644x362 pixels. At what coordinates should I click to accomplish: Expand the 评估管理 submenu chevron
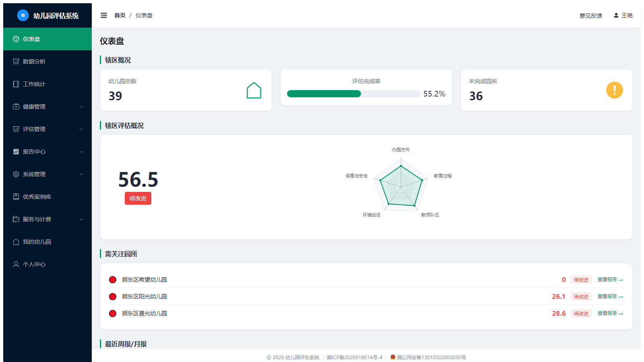click(x=81, y=129)
